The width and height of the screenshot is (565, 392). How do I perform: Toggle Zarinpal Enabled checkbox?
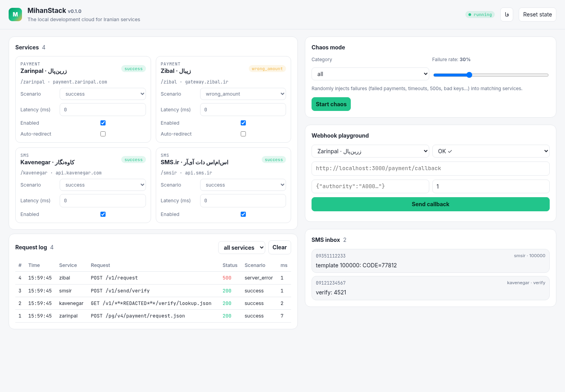coord(103,123)
